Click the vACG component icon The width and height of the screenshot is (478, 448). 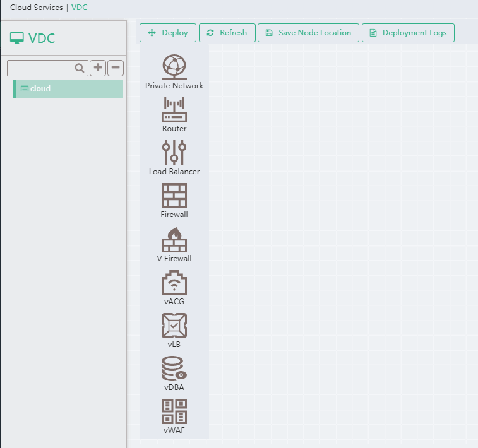tap(174, 283)
